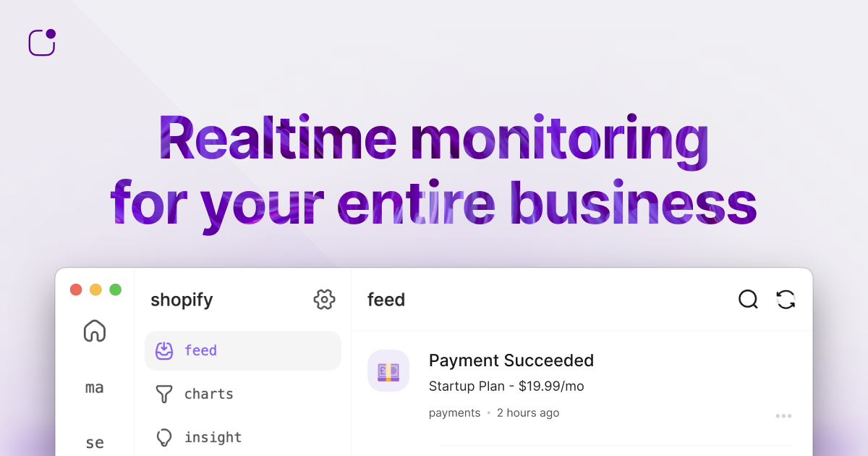
Task: Click the feed inbox icon
Action: click(165, 351)
